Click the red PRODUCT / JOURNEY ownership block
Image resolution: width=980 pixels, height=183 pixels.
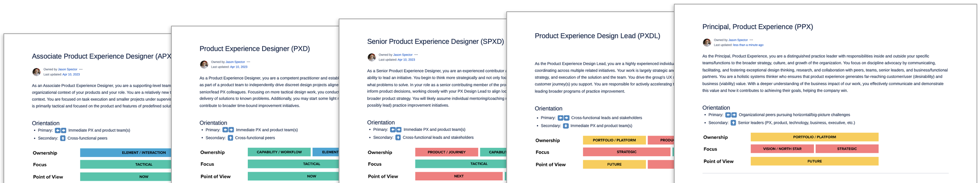(x=446, y=152)
